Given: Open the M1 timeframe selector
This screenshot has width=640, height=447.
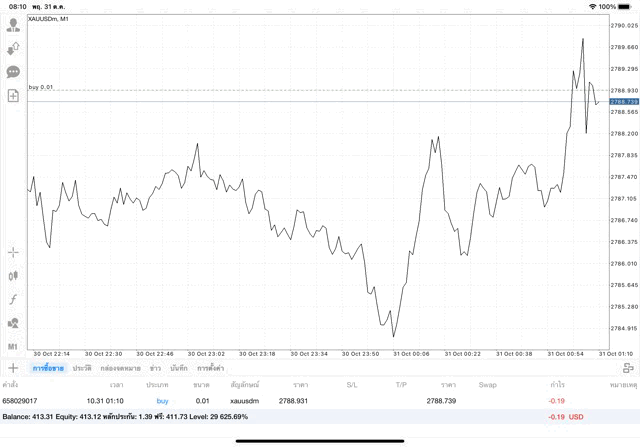Looking at the screenshot, I should click(x=13, y=347).
